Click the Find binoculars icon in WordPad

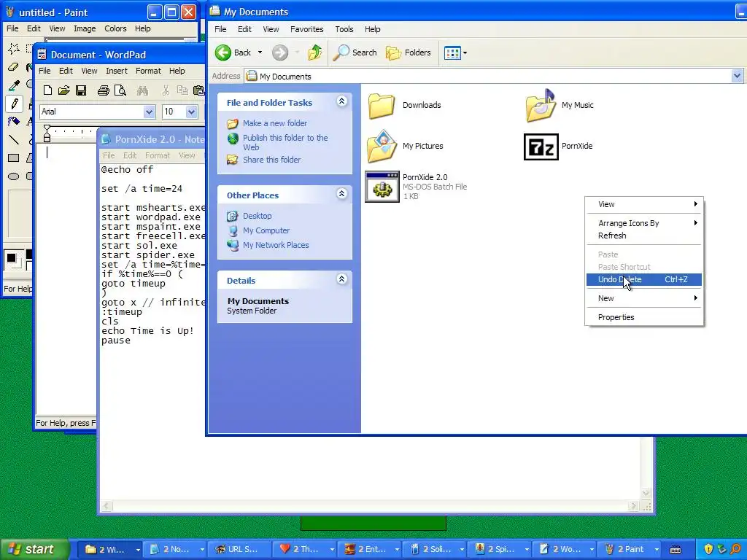click(x=142, y=90)
